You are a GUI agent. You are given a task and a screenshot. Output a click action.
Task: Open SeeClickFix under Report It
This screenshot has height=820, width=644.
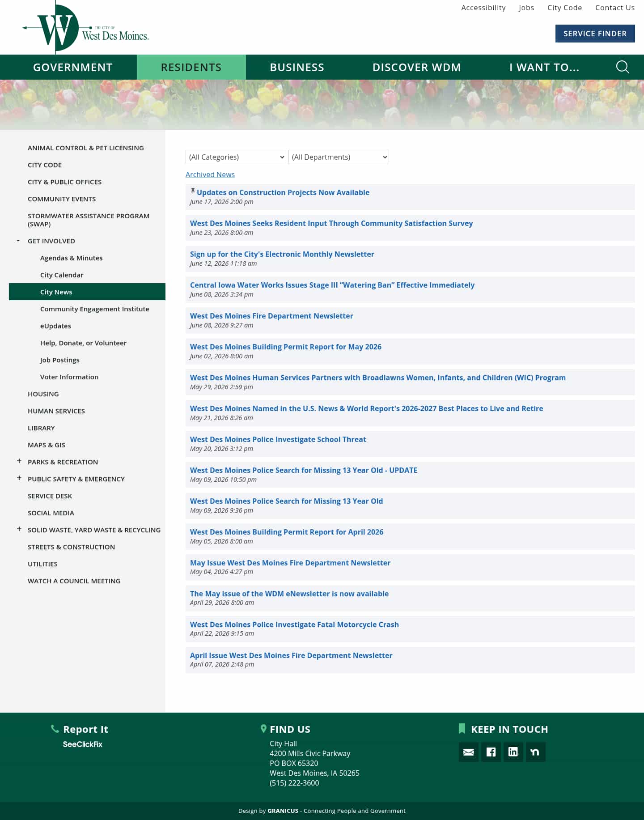[x=83, y=744]
